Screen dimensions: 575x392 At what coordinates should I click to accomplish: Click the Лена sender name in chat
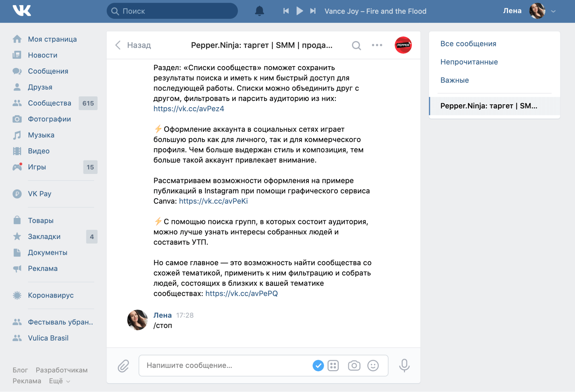click(x=163, y=315)
